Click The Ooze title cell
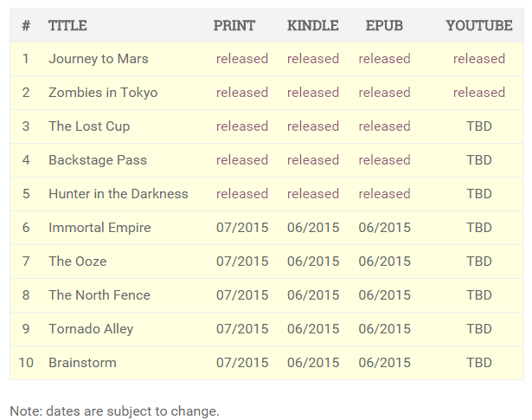The image size is (532, 420). [78, 262]
